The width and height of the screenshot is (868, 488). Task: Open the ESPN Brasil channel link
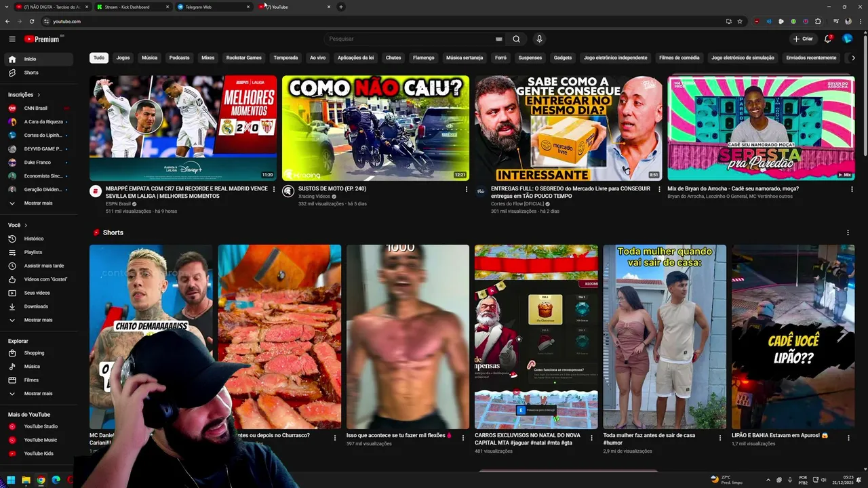pyautogui.click(x=119, y=204)
